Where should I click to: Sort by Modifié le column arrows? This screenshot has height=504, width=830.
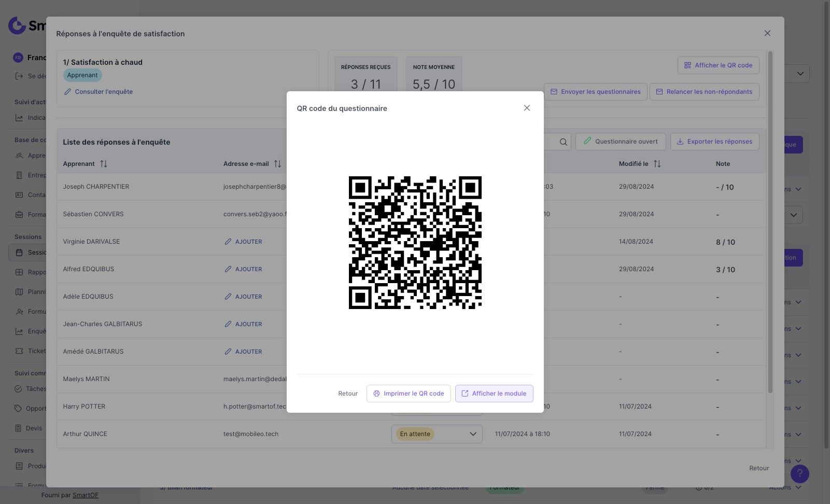pos(657,164)
